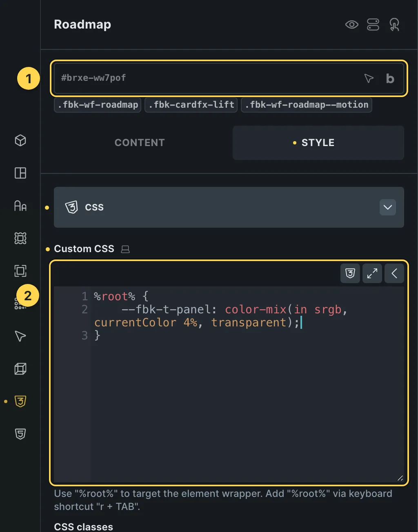This screenshot has width=418, height=532.
Task: Open the layout panels icon in sidebar
Action: pos(20,173)
